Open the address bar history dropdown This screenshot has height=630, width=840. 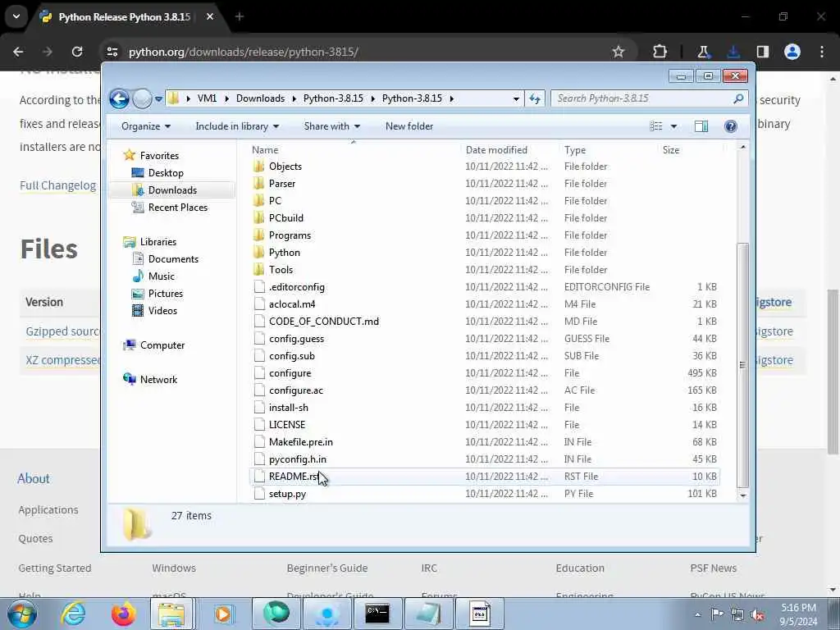pos(516,99)
